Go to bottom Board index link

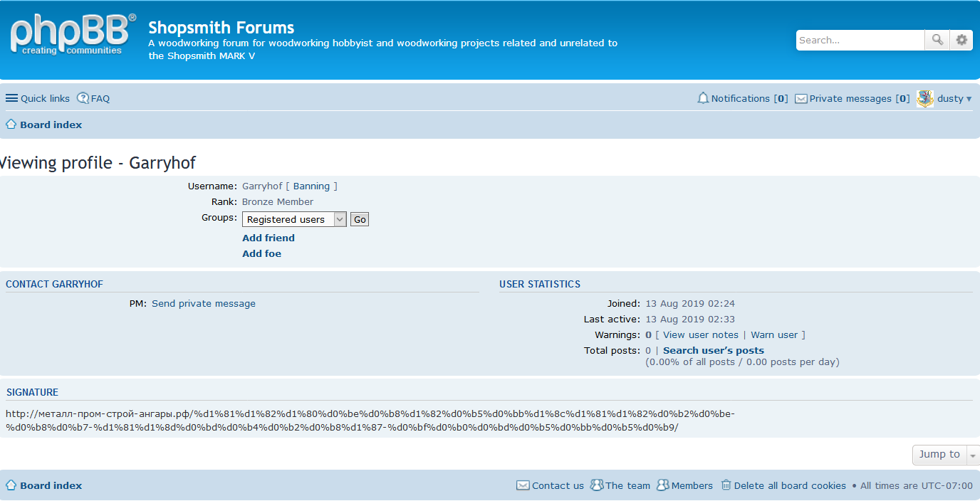click(51, 485)
